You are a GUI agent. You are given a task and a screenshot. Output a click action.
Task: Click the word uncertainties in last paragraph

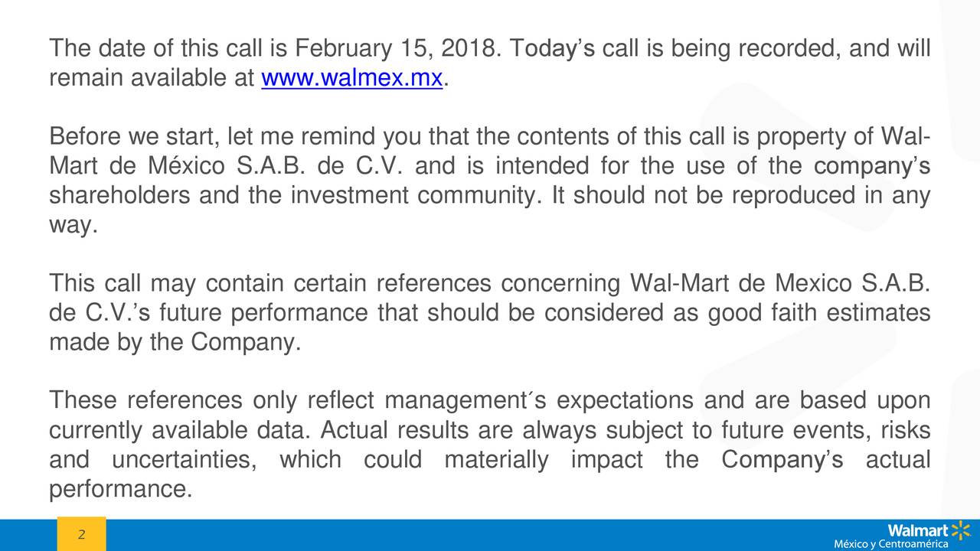tap(181, 460)
